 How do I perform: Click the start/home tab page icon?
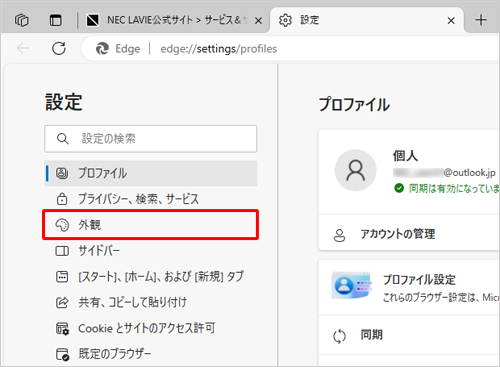[x=62, y=277]
